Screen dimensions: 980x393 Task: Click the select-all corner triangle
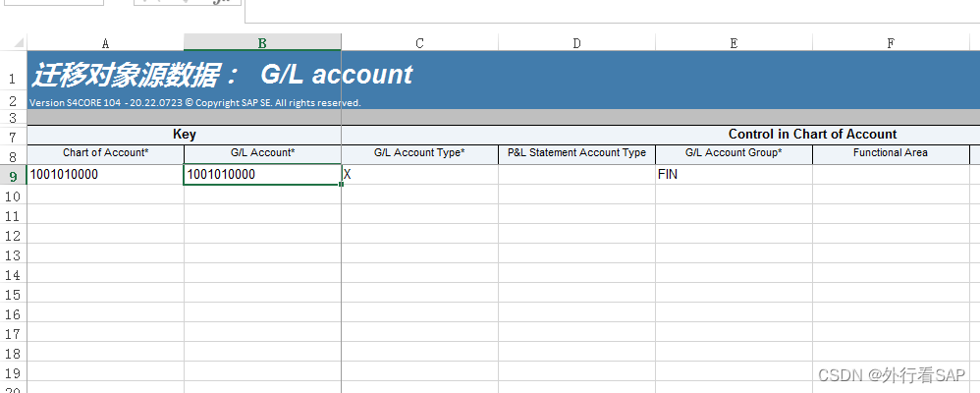pyautogui.click(x=20, y=43)
